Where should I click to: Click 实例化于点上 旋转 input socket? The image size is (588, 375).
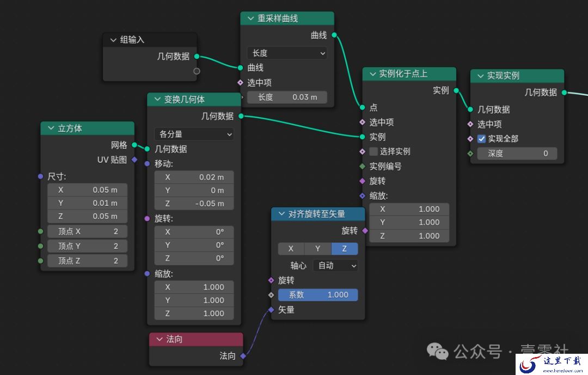tap(362, 181)
